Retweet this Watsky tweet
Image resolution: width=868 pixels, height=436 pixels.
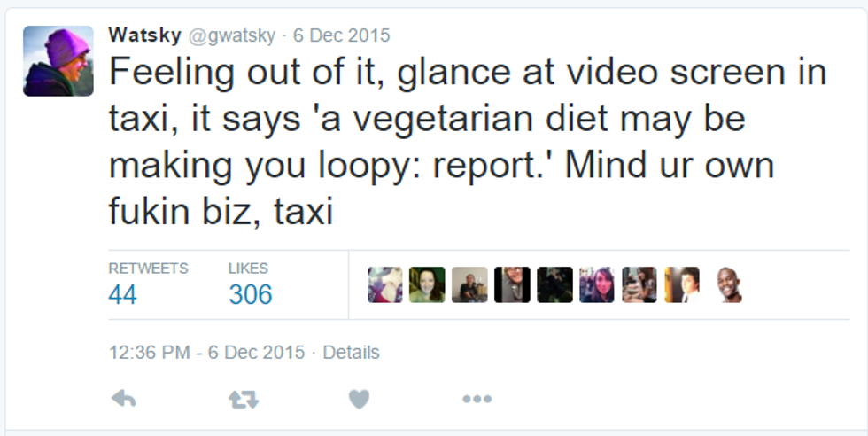243,400
